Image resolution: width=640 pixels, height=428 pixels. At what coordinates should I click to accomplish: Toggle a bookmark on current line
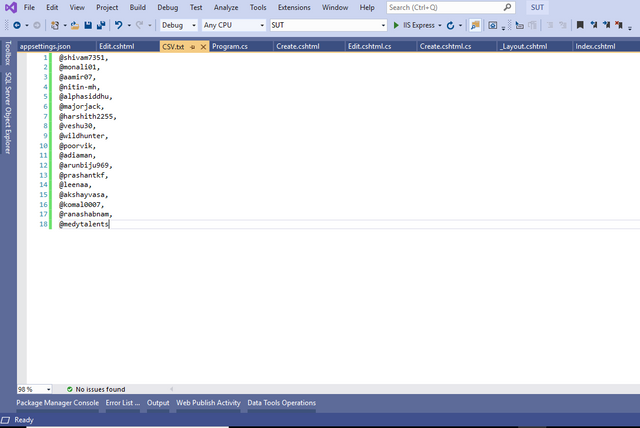(x=580, y=25)
